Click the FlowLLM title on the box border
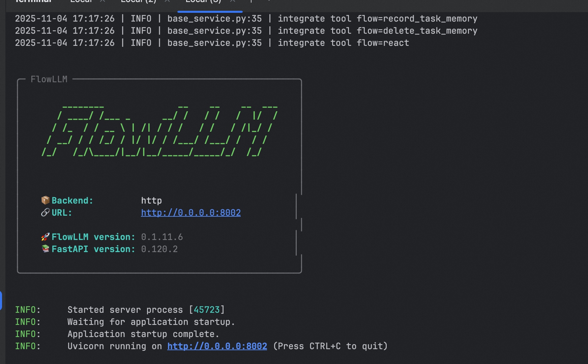This screenshot has height=364, width=588. 49,79
